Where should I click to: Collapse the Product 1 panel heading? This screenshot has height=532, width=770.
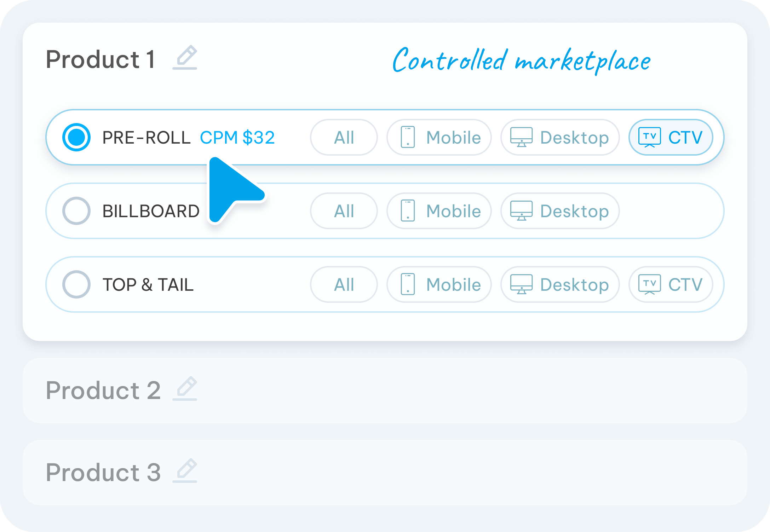point(100,59)
